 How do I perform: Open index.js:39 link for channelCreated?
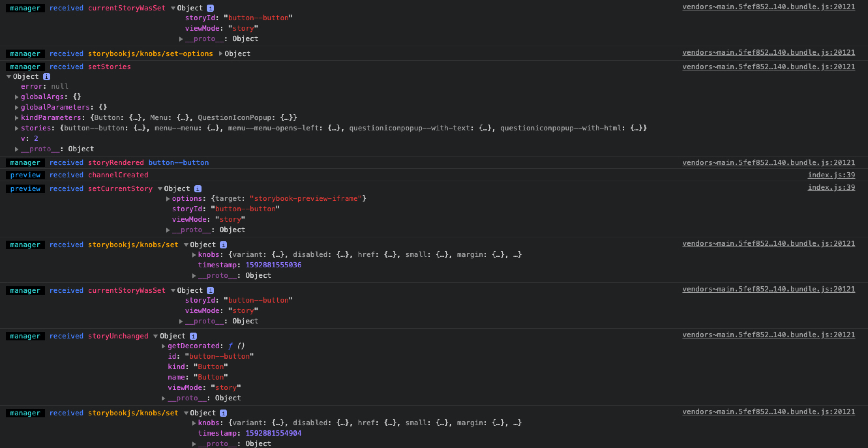[x=831, y=175]
